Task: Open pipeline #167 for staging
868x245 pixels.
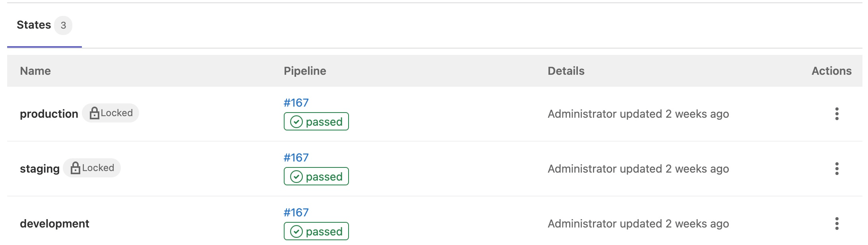Action: coord(296,157)
